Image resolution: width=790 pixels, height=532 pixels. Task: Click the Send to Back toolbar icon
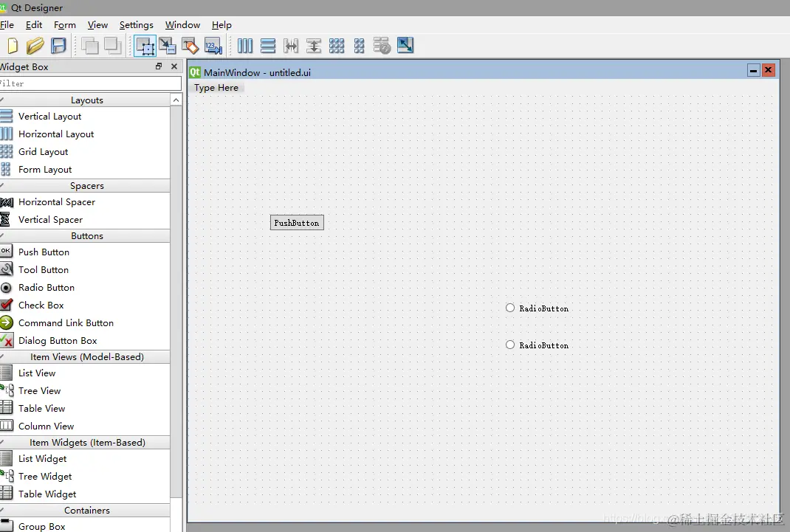click(x=89, y=46)
